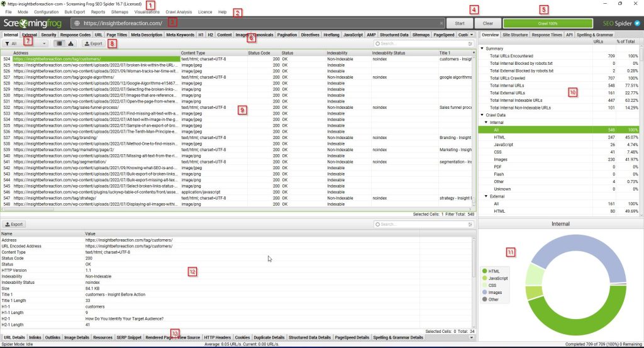644x348 pixels.
Task: Open the Spelling & Grammar tab
Action: pyautogui.click(x=595, y=35)
